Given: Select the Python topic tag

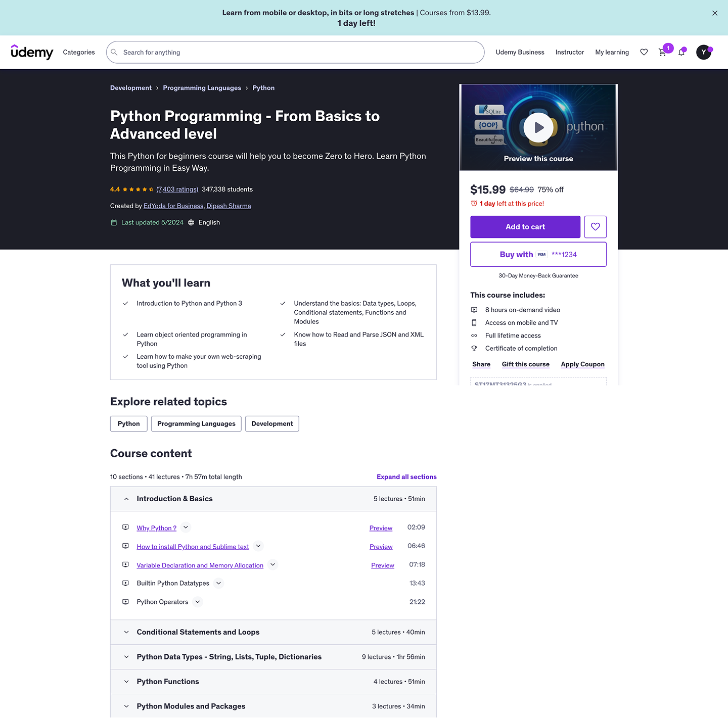Looking at the screenshot, I should click(x=128, y=424).
